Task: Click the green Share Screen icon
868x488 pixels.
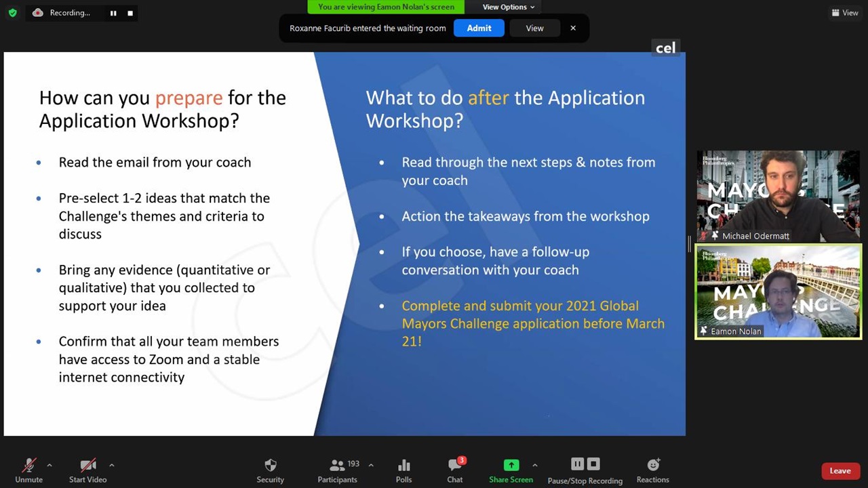Action: tap(511, 465)
